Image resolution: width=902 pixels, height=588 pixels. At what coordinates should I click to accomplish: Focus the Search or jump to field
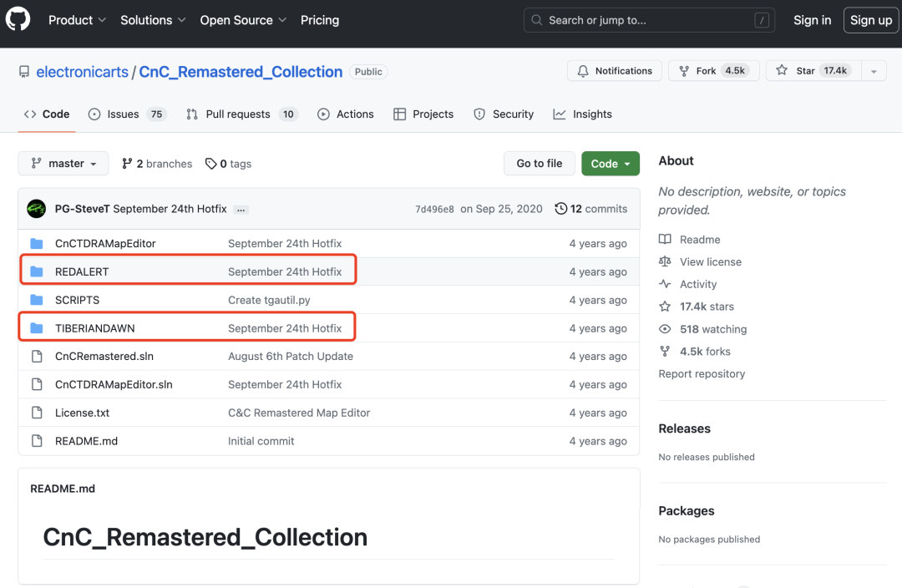[649, 20]
